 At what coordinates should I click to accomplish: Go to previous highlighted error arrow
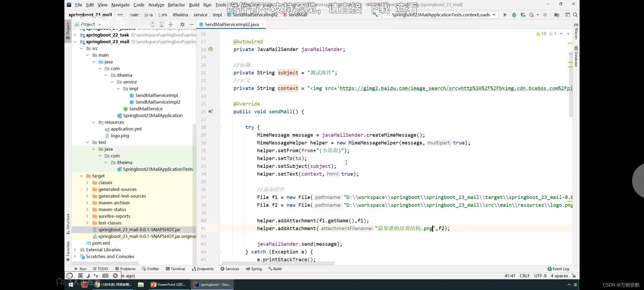point(561,34)
